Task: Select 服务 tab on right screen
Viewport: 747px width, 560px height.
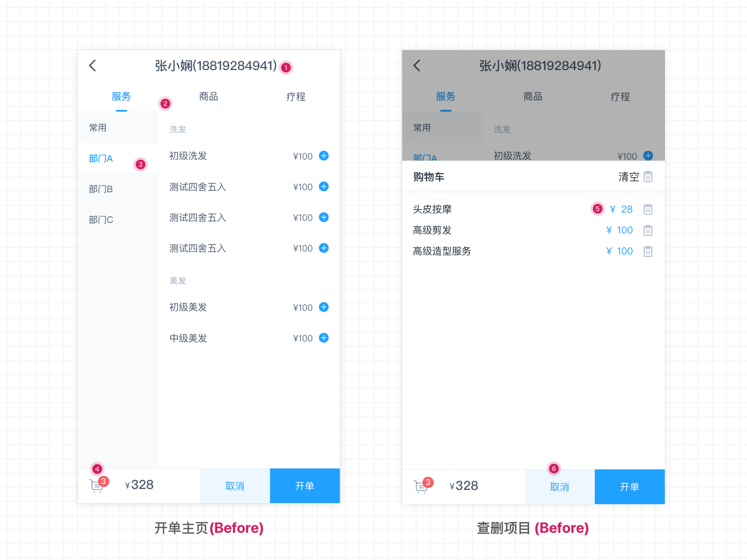Action: pos(445,96)
